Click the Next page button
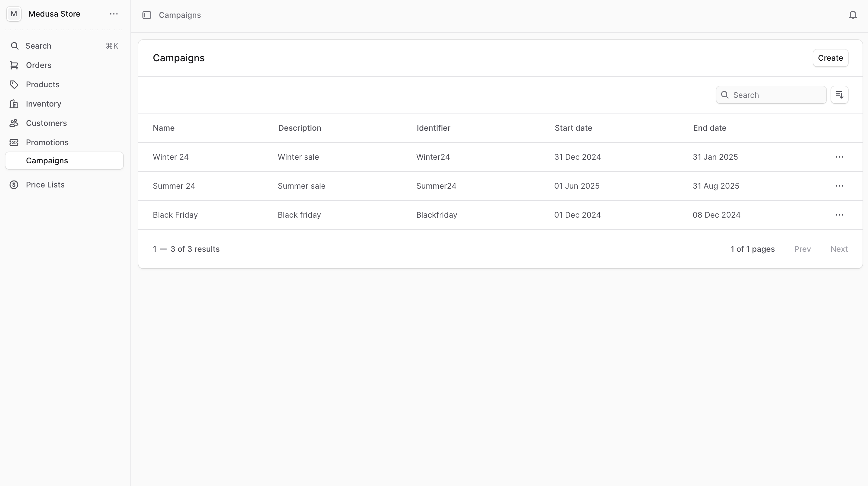This screenshot has height=486, width=868. [839, 249]
